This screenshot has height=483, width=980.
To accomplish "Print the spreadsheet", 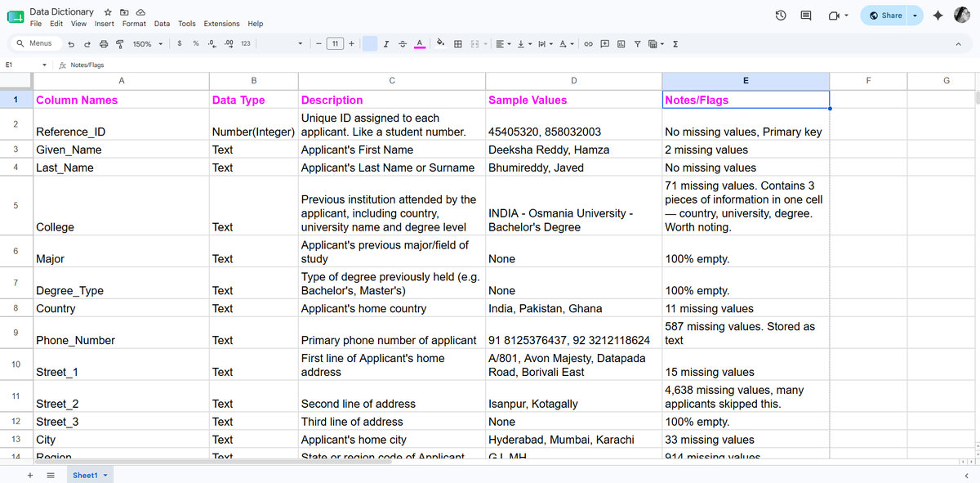I will tap(103, 44).
